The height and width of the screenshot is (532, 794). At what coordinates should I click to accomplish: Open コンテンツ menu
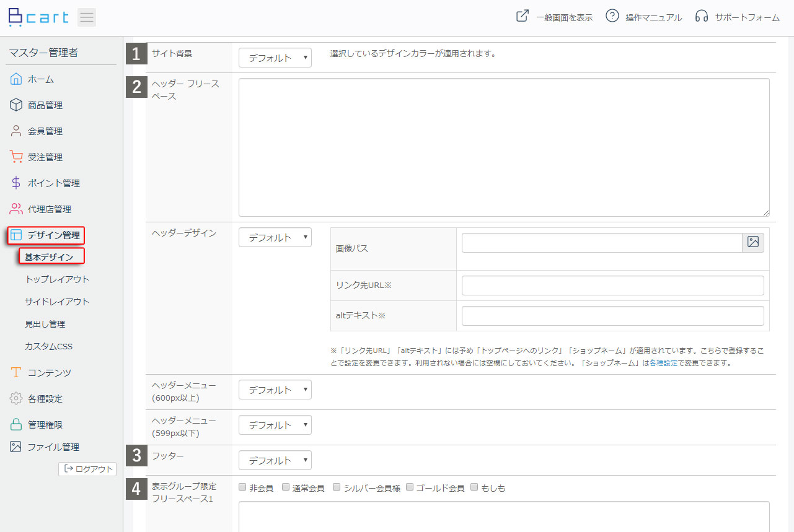coord(50,373)
